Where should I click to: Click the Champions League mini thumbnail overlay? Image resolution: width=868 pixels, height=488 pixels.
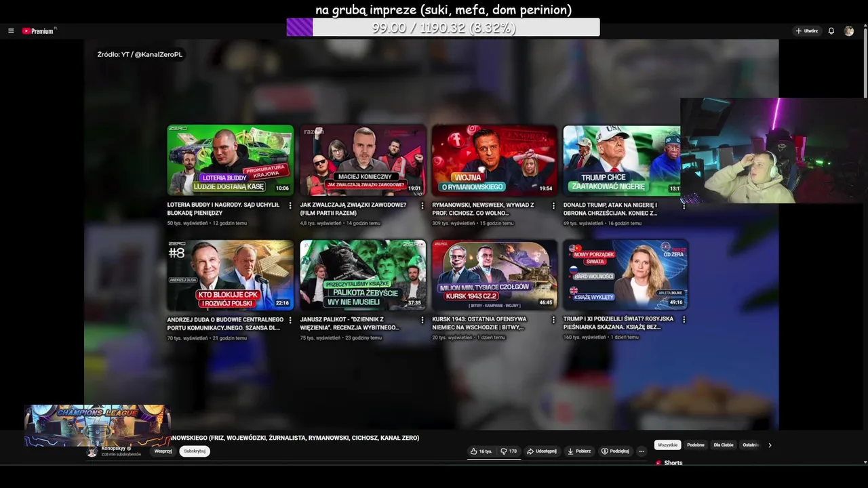tap(97, 426)
